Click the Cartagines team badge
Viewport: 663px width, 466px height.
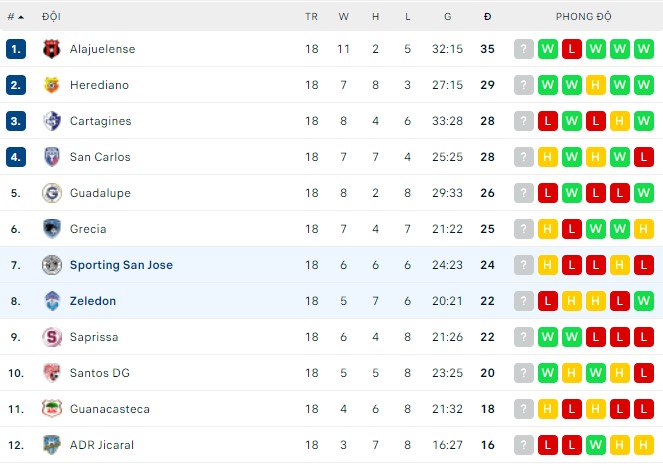click(52, 121)
